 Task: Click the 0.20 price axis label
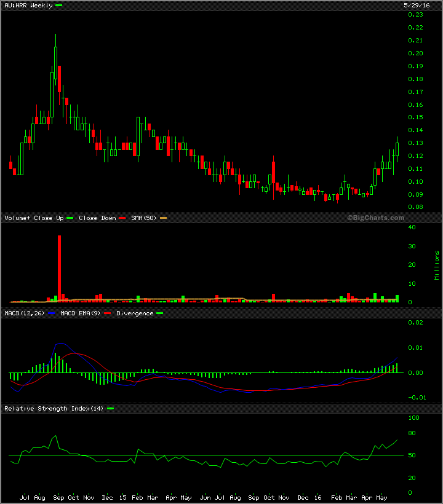(415, 53)
